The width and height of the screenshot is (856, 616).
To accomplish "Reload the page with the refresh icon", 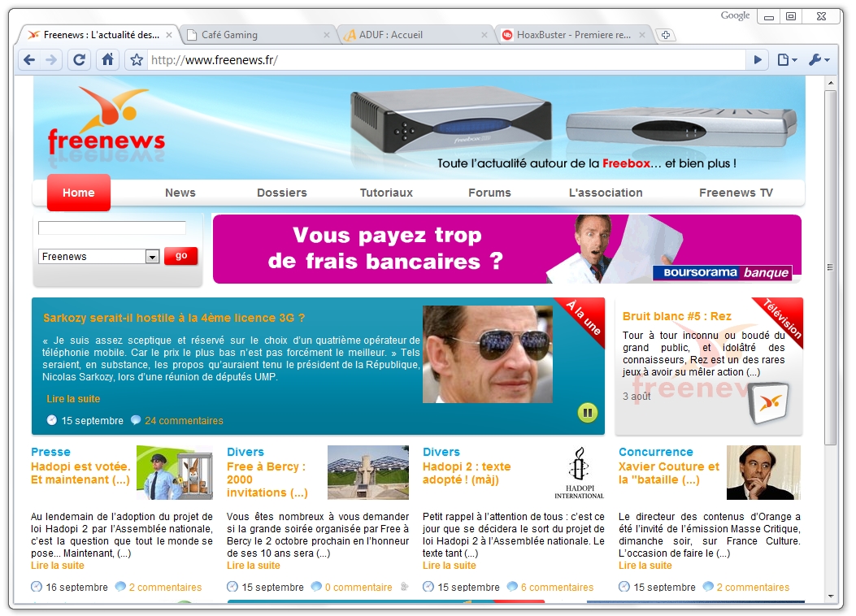I will (79, 59).
